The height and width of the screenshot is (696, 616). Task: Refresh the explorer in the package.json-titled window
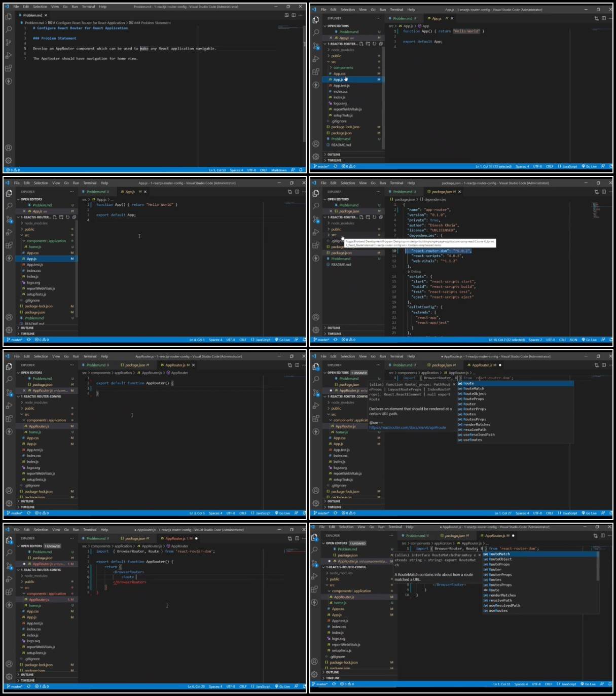[374, 217]
